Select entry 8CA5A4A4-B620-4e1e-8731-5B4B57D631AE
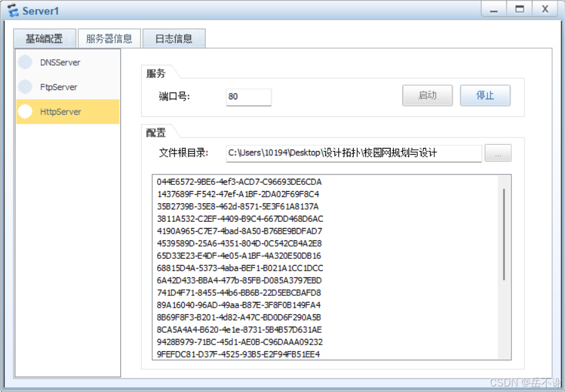This screenshot has width=565, height=392. pos(239,330)
